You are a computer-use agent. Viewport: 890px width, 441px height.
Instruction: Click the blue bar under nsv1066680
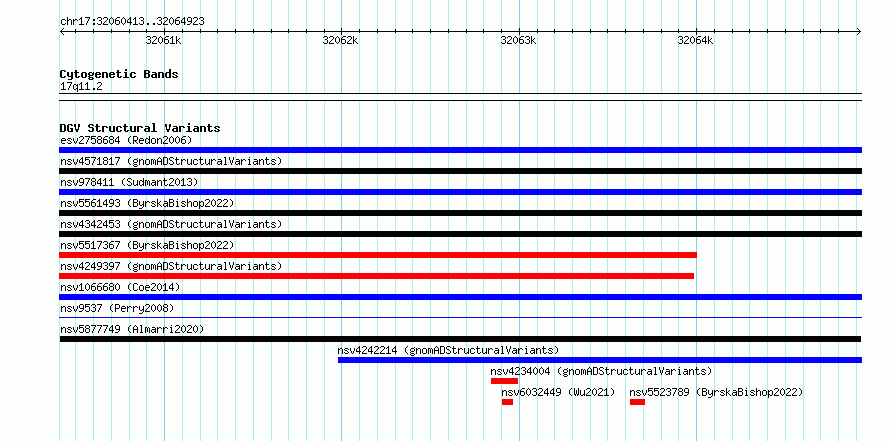coord(460,297)
